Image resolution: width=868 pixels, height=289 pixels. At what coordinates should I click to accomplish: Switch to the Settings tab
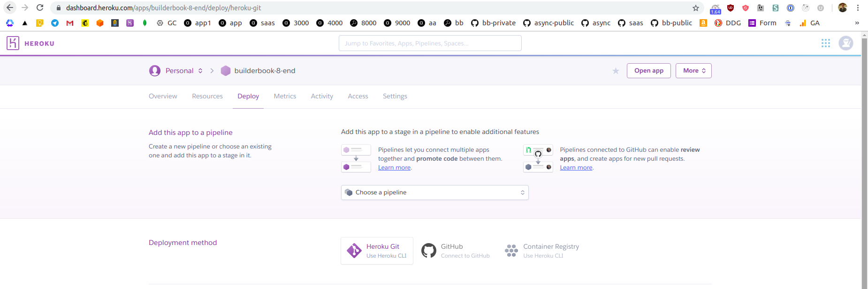coord(395,96)
